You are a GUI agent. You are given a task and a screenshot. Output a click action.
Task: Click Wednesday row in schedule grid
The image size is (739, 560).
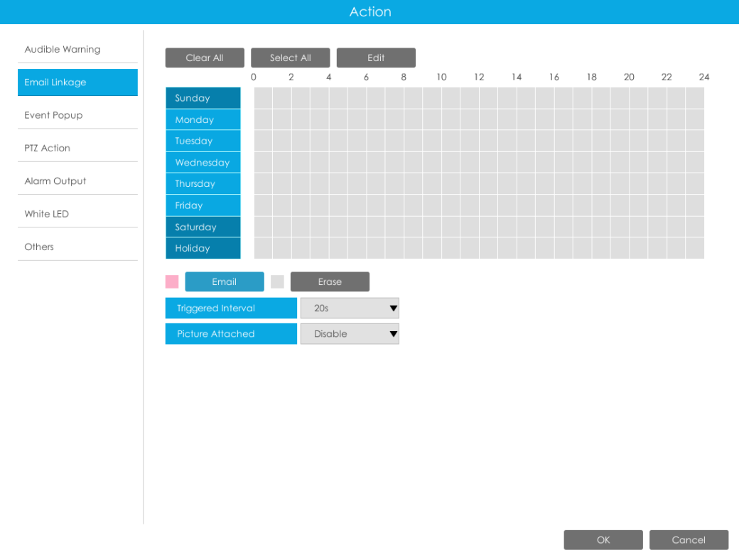480,162
